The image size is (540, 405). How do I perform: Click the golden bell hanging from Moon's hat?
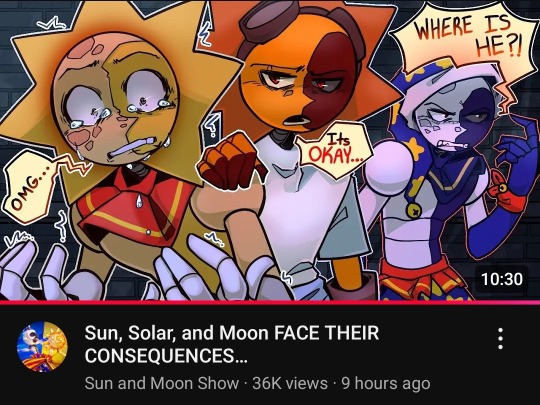click(416, 209)
